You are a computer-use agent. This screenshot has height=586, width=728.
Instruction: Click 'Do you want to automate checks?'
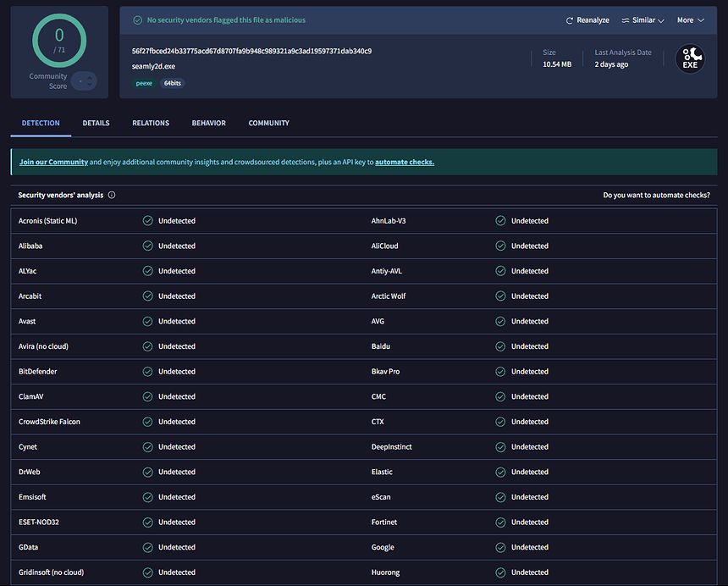tap(657, 195)
